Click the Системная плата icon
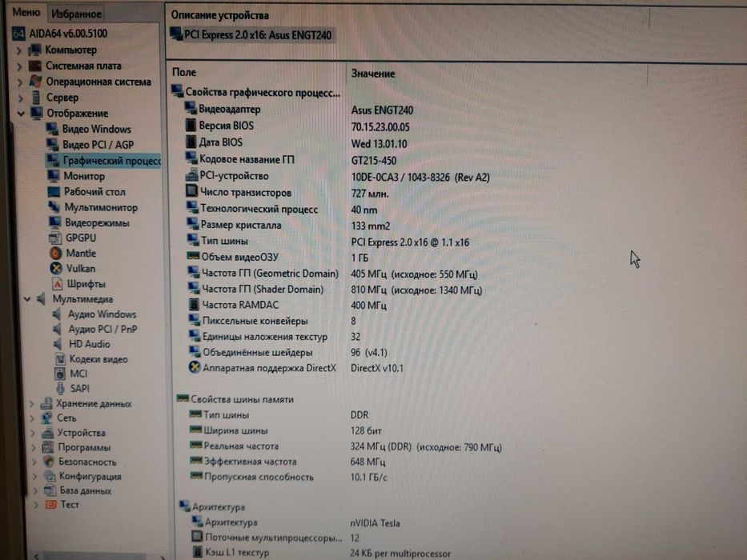 (35, 66)
